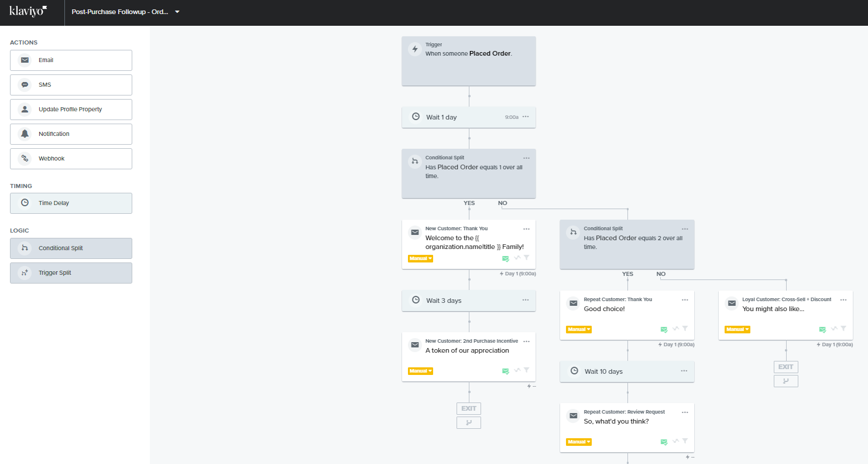Click "So, what'd you think?" subject line
Screen dimensions: 868x464
coord(616,421)
